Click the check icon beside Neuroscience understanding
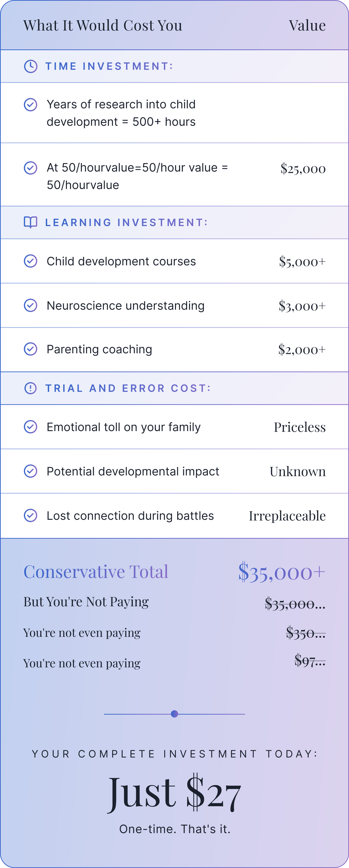The height and width of the screenshot is (868, 349). click(31, 305)
